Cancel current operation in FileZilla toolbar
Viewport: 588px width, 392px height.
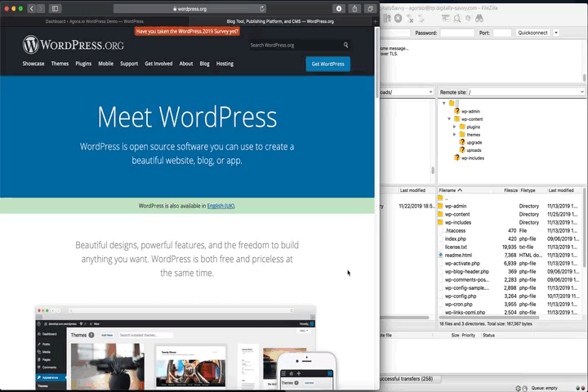pos(398,18)
